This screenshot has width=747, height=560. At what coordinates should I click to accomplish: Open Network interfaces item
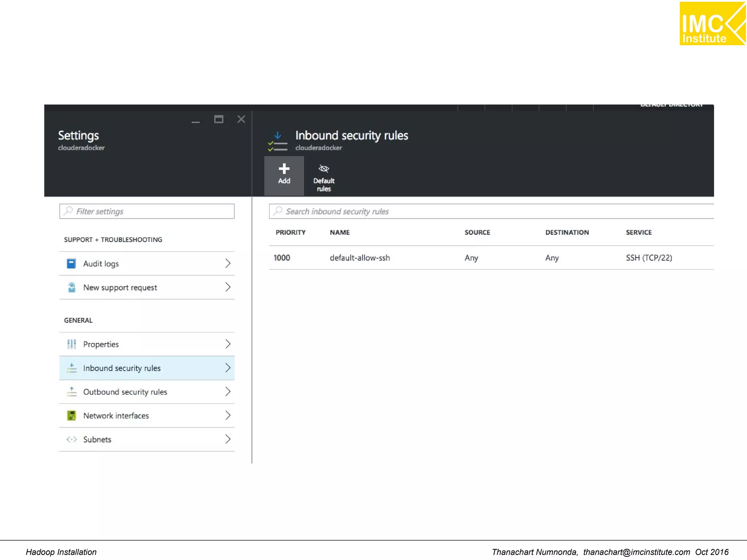click(x=147, y=415)
